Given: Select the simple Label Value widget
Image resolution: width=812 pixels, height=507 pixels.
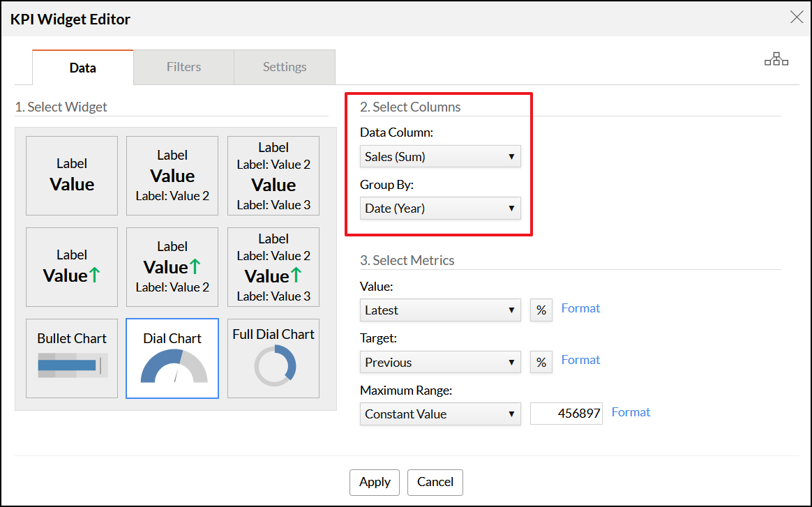Looking at the screenshot, I should click(72, 176).
